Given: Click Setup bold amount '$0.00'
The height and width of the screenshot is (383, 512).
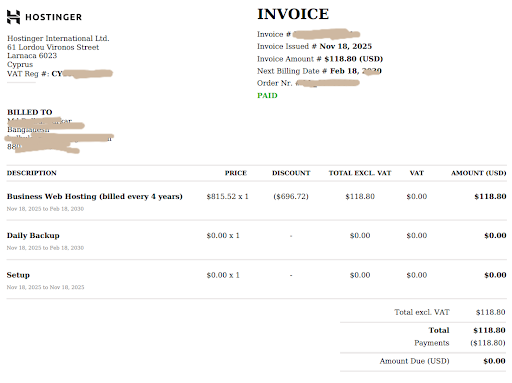Looking at the screenshot, I should tap(495, 275).
